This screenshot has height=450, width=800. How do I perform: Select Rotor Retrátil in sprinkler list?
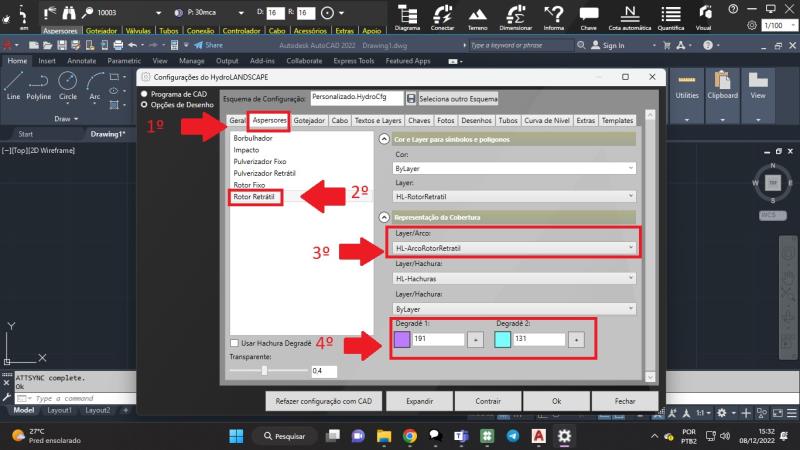(x=254, y=196)
